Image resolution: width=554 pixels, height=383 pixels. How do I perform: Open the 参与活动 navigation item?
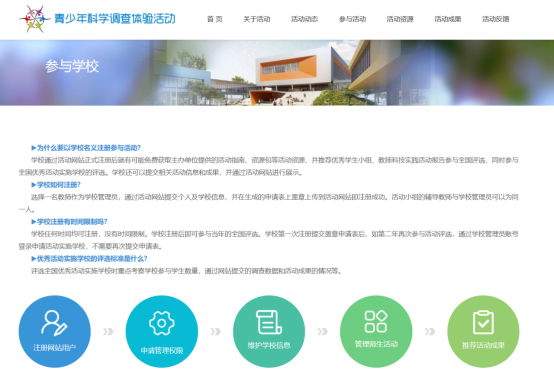coord(353,19)
